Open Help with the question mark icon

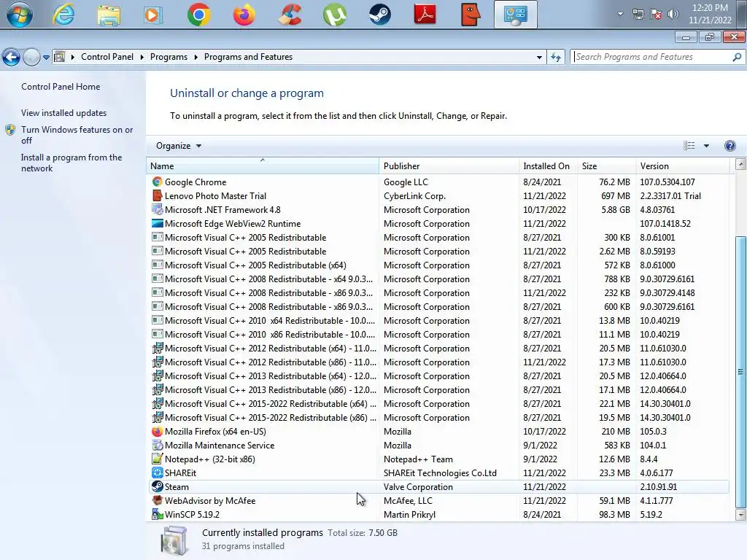[x=729, y=146]
